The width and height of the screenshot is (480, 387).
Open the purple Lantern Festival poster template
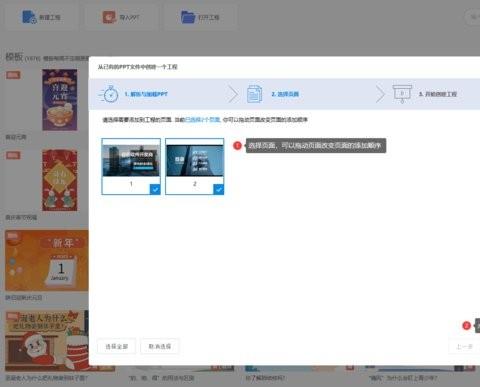pos(60,100)
